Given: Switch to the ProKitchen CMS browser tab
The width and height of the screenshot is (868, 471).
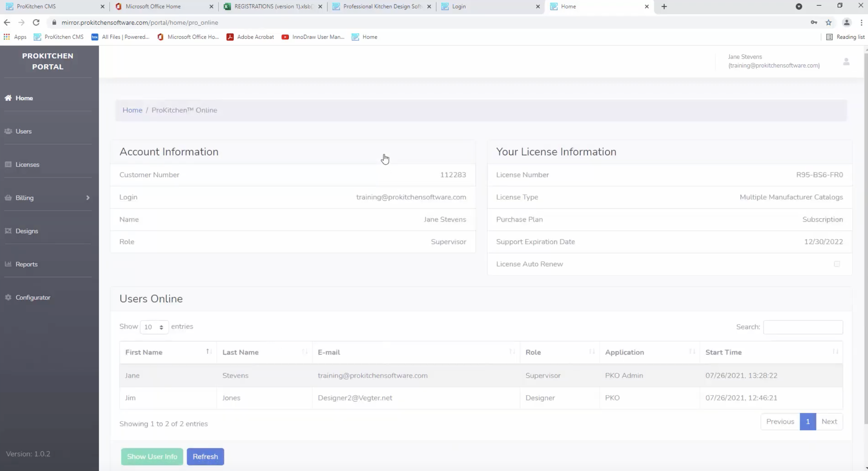Looking at the screenshot, I should [x=54, y=6].
